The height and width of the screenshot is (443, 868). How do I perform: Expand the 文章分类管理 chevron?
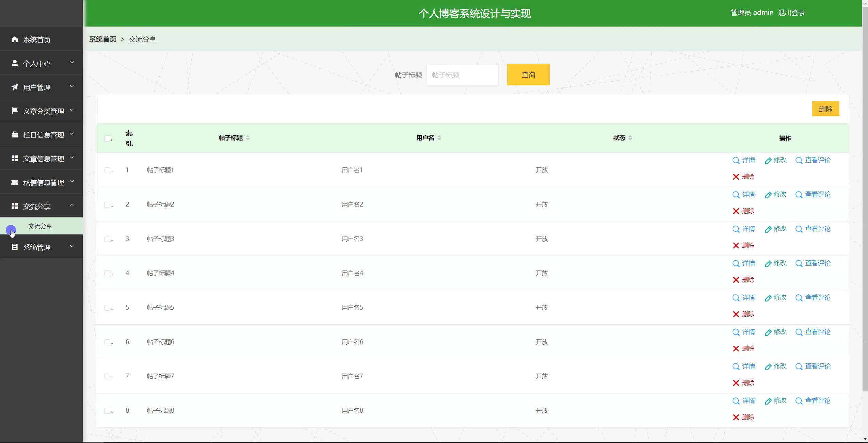72,110
